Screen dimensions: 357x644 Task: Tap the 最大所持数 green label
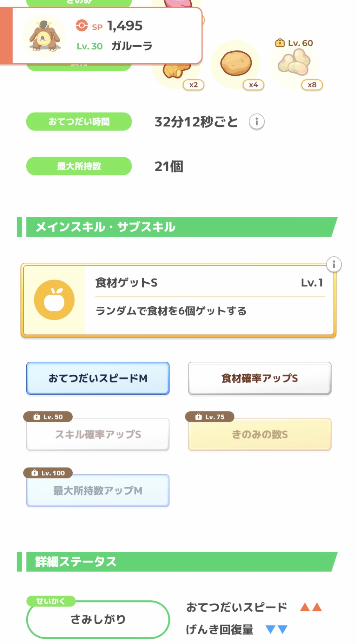(x=79, y=166)
